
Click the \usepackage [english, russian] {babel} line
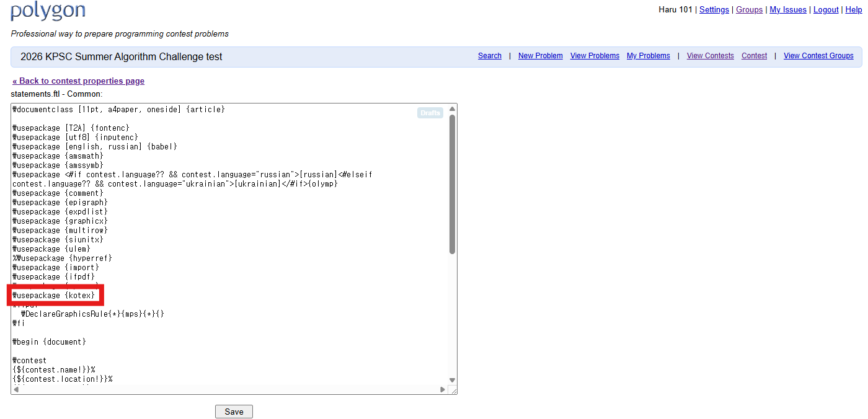click(95, 147)
